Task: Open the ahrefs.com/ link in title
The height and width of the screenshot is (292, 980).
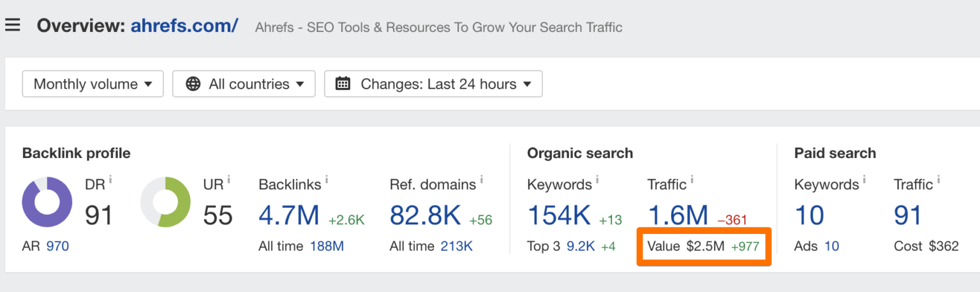Action: 184,26
